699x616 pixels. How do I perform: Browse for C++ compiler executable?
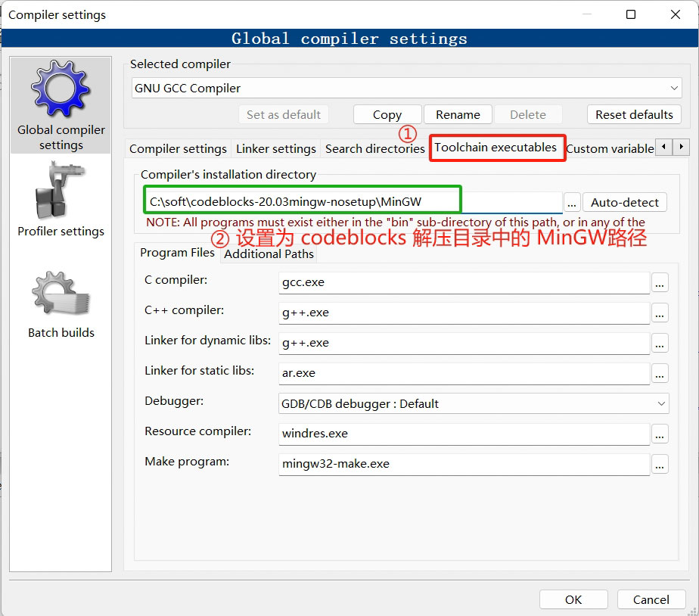tap(660, 313)
